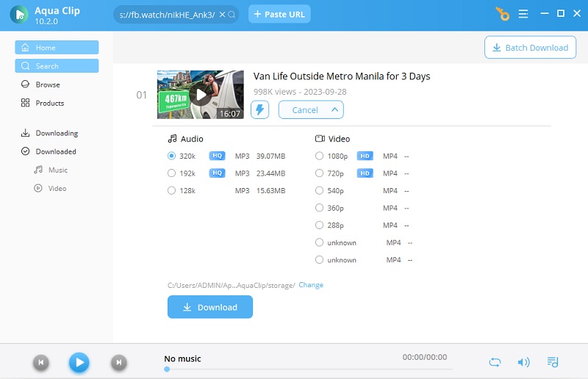Click the Paste URL button
This screenshot has height=379, width=588.
tap(279, 14)
